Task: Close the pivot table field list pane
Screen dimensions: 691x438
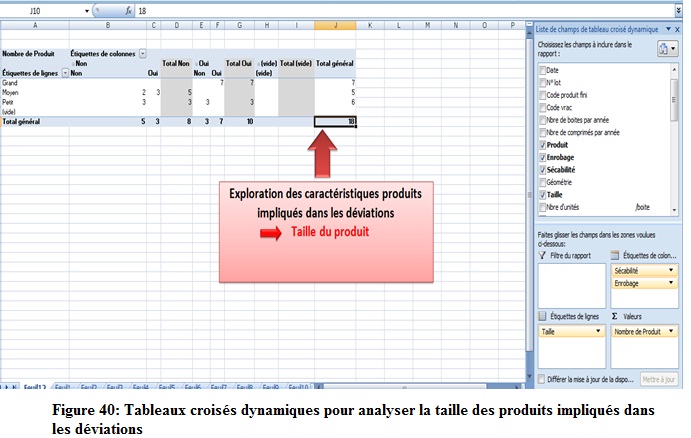Action: point(678,30)
